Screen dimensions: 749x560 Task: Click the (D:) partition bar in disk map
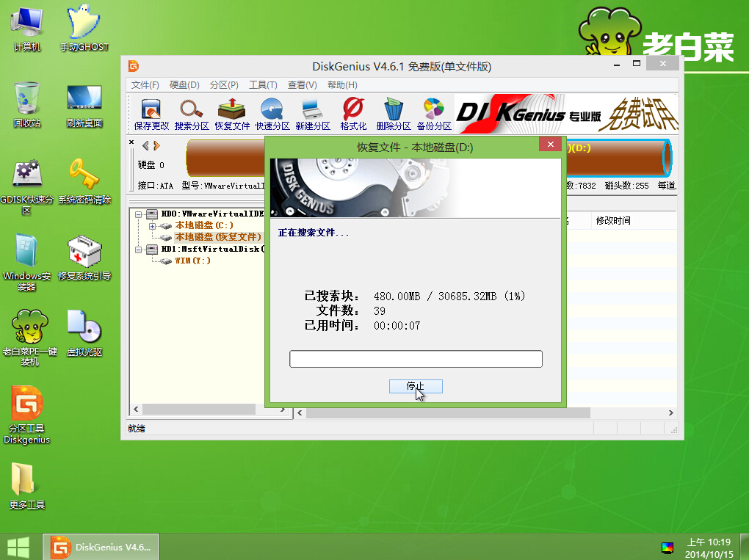click(619, 158)
